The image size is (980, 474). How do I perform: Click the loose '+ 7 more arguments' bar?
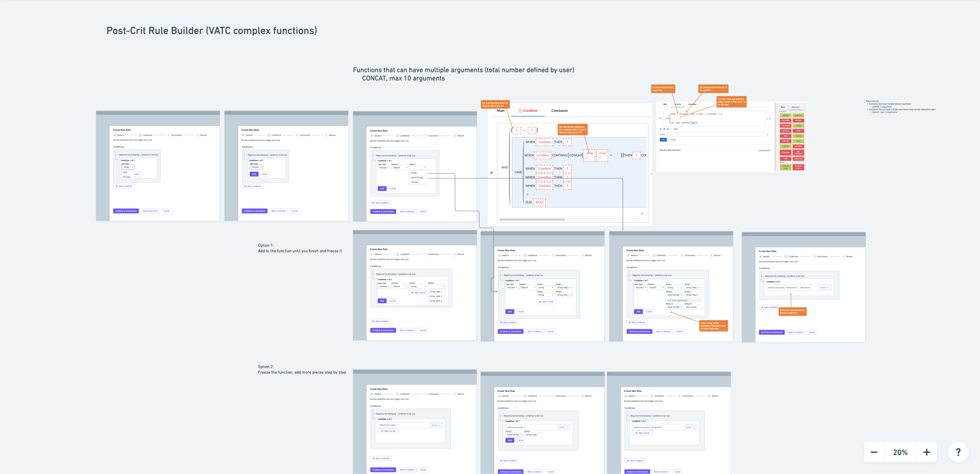click(683, 300)
